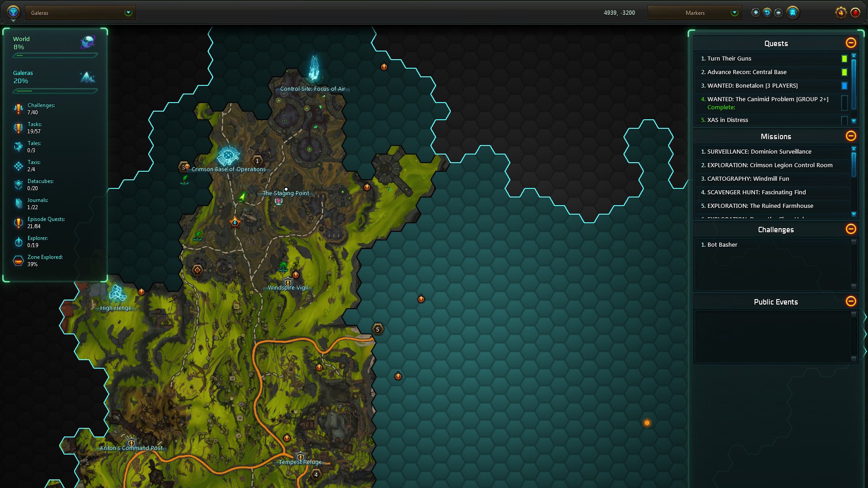Click the Zone Explored stat icon
Screen dimensions: 868x488
[18, 261]
